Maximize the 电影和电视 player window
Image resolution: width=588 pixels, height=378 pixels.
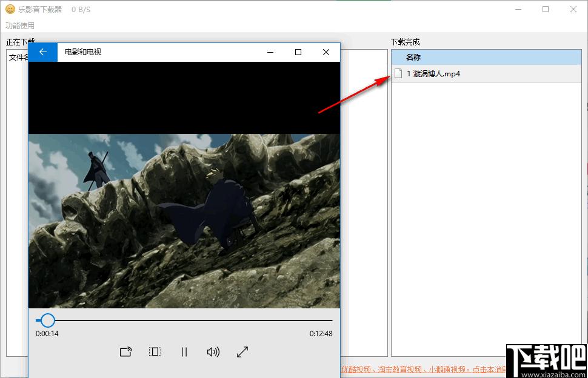[298, 52]
